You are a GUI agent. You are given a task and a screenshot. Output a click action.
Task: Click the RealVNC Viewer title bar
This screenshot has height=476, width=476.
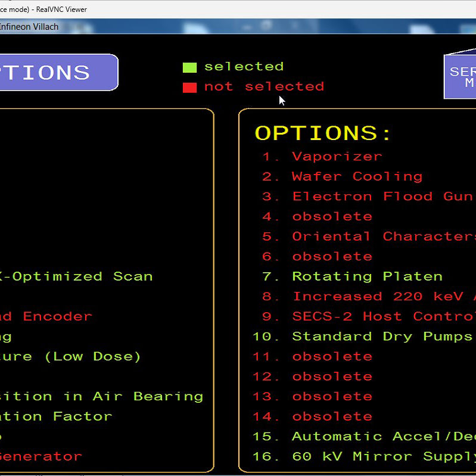click(238, 9)
